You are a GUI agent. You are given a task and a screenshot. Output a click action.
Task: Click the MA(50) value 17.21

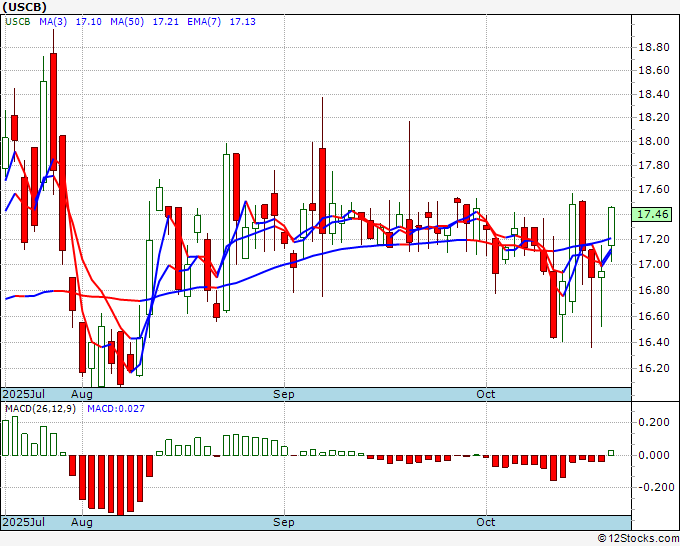tap(166, 22)
